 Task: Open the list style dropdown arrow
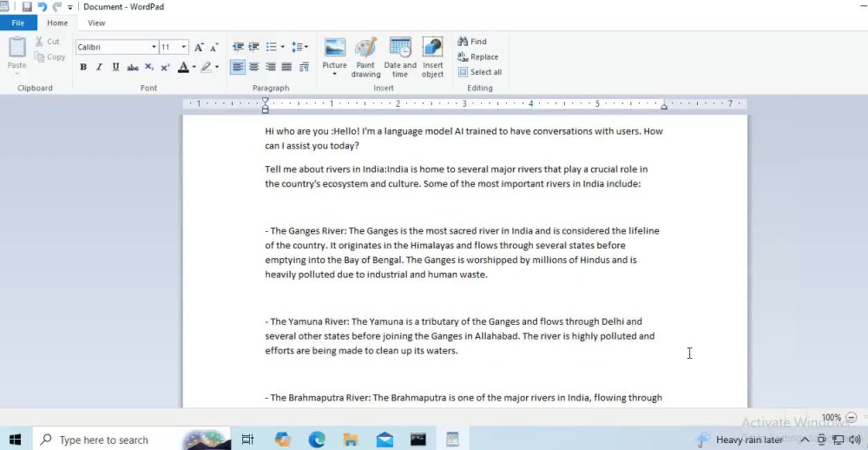pyautogui.click(x=282, y=47)
